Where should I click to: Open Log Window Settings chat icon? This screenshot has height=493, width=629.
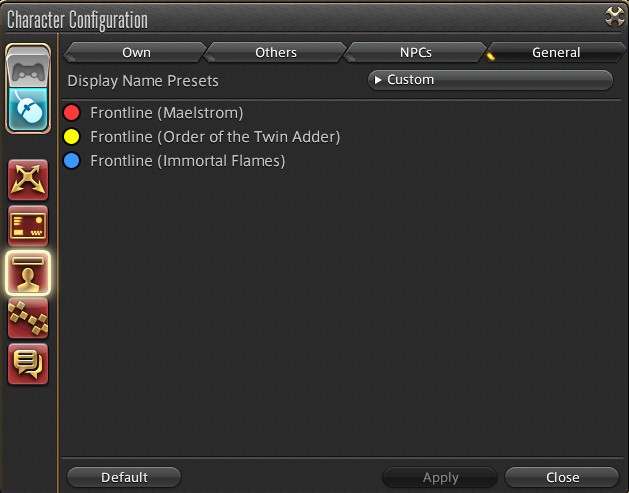tap(28, 364)
